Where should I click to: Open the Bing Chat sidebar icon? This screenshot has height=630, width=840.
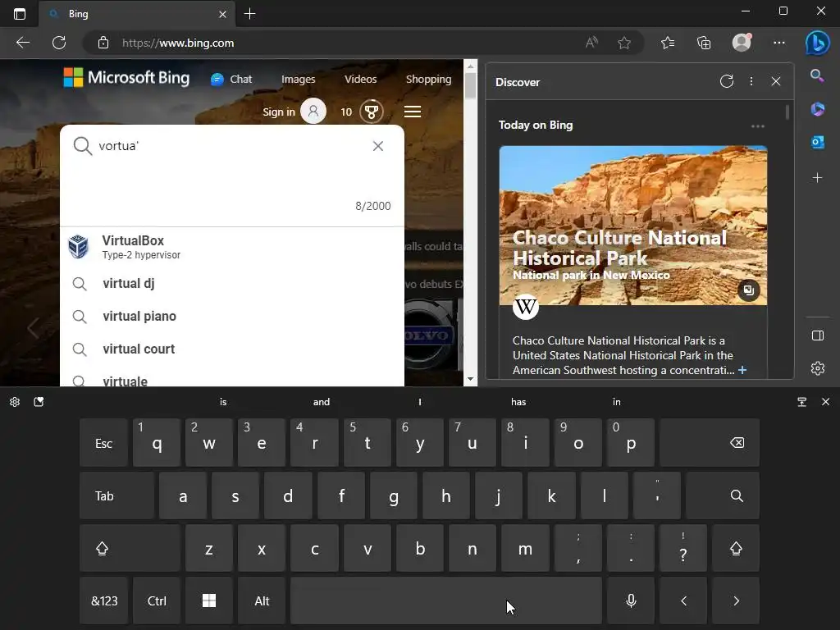click(818, 43)
